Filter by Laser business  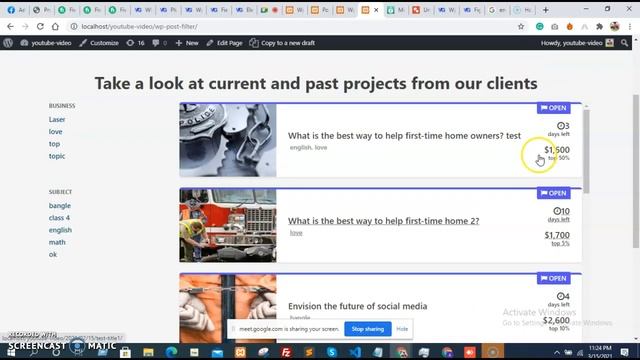tap(57, 120)
